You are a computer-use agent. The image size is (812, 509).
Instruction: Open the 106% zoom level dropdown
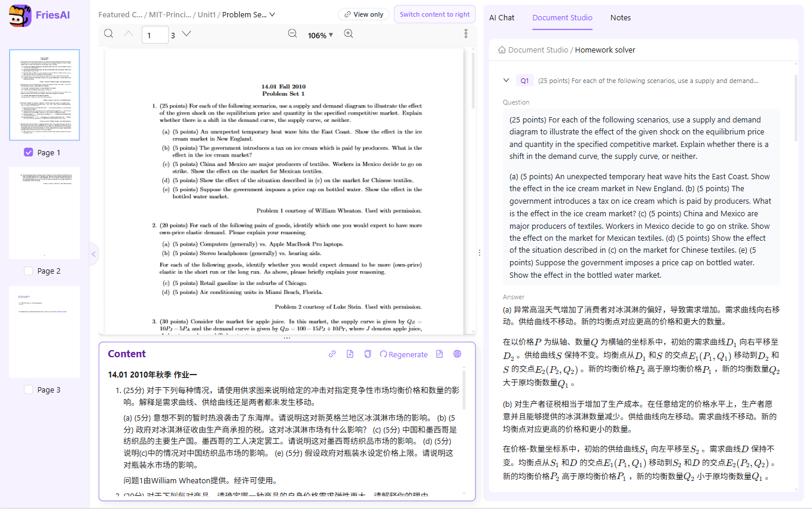coord(320,35)
